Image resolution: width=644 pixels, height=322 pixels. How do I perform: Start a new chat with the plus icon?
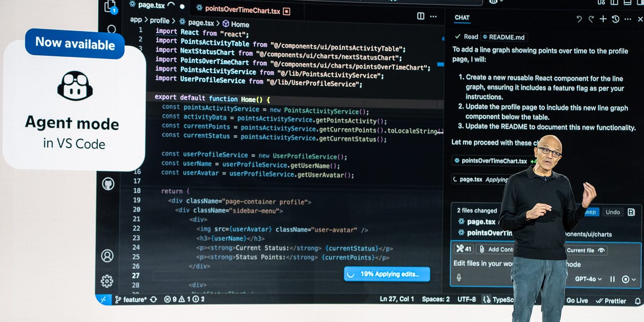click(603, 19)
